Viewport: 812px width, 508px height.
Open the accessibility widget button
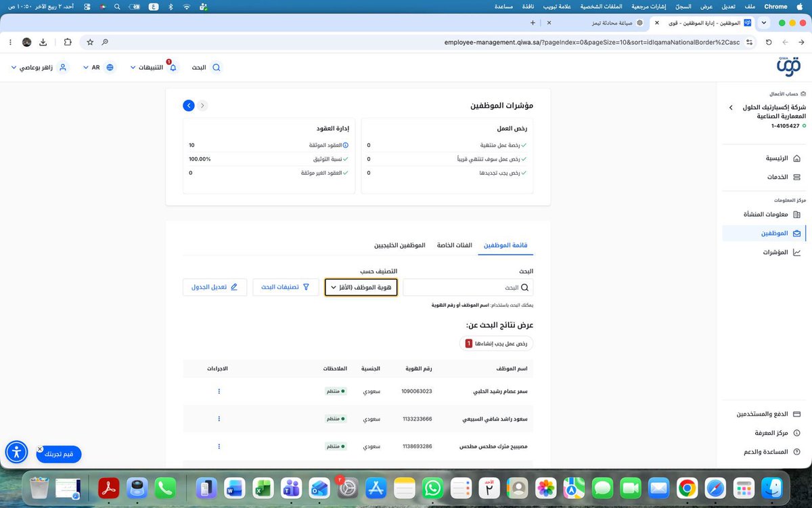tap(16, 452)
